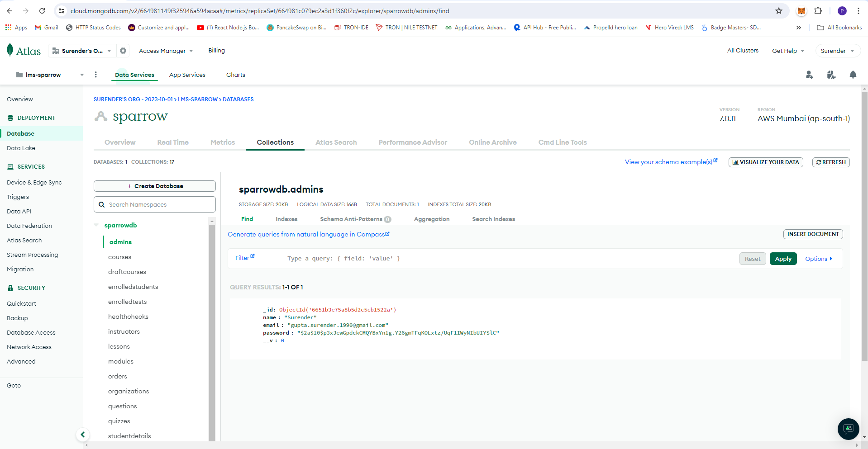Expand Get Help menu
Screen dimensions: 868x449
[x=788, y=51]
